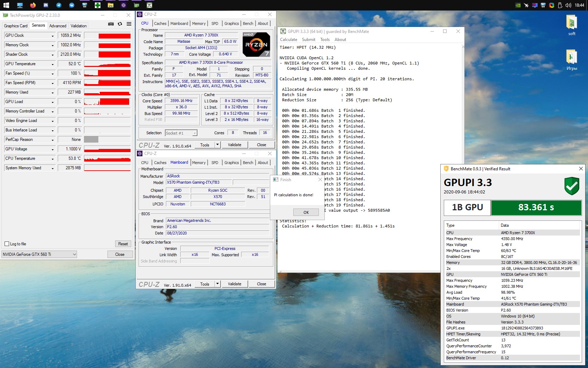Open the Submit menu in GPUPI

click(309, 40)
